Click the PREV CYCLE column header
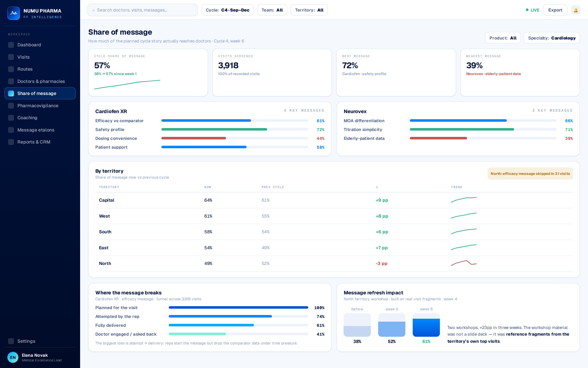Screen dimensions: 588x368 click(x=273, y=187)
